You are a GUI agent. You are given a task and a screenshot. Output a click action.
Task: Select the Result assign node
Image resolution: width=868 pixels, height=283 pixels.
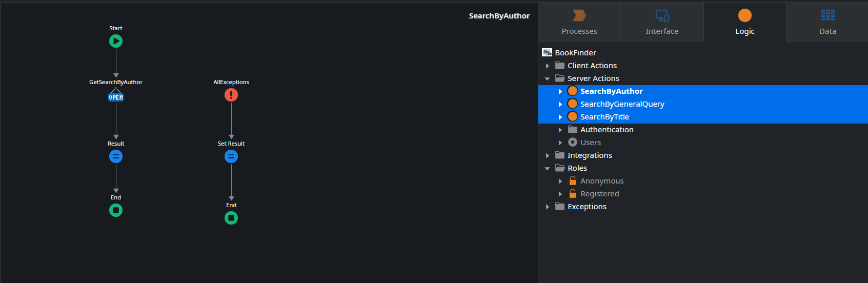point(116,156)
